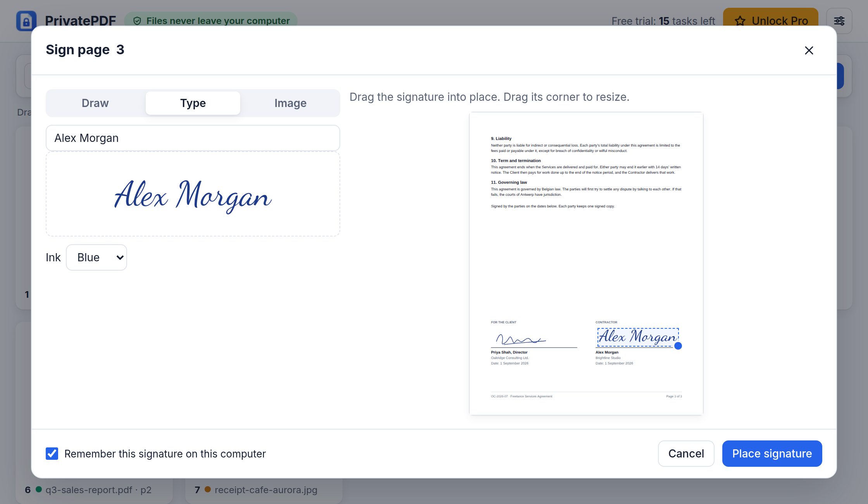Toggle Remember this signature checkbox
Image resolution: width=868 pixels, height=504 pixels.
[x=52, y=454]
